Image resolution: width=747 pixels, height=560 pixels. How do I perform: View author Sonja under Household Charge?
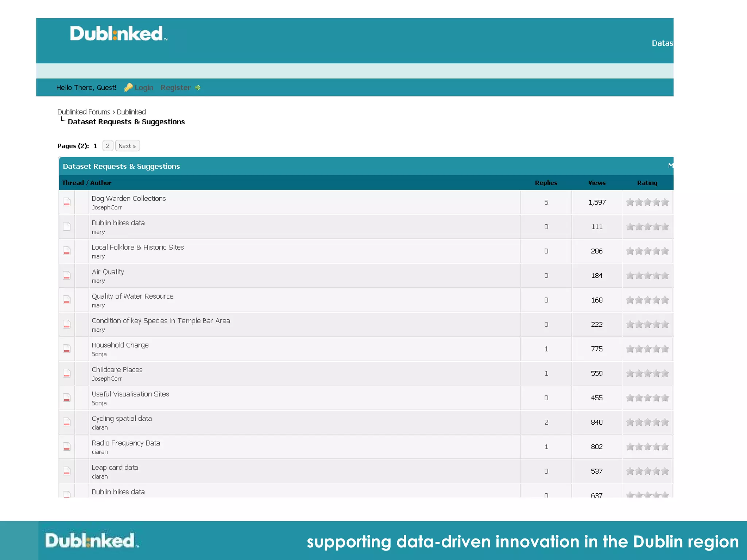pyautogui.click(x=99, y=354)
